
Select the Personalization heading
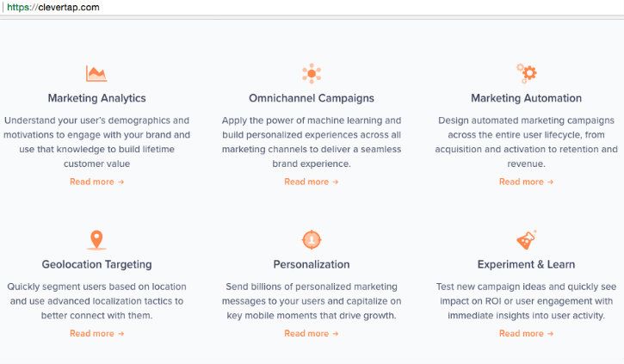[312, 264]
